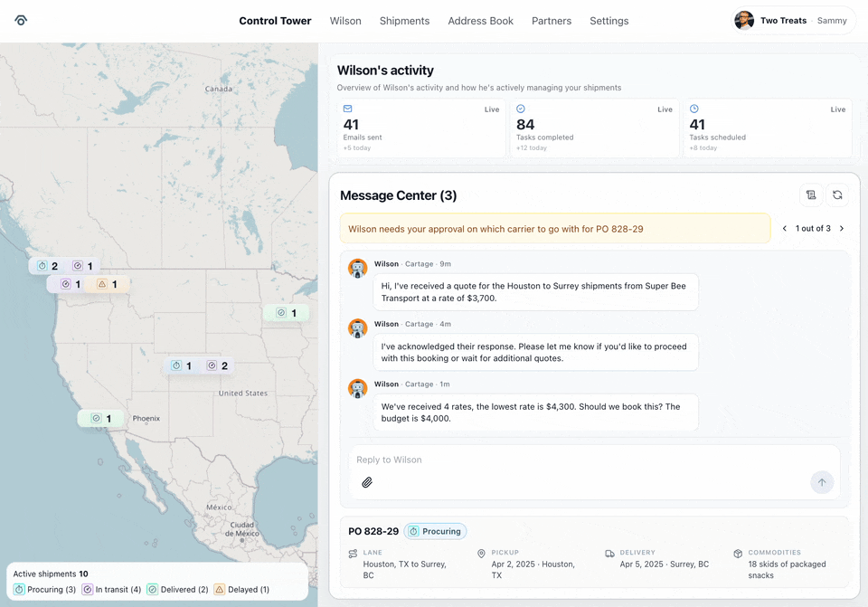Toggle Delayed (1) legend filter
This screenshot has height=607, width=868.
coord(241,590)
